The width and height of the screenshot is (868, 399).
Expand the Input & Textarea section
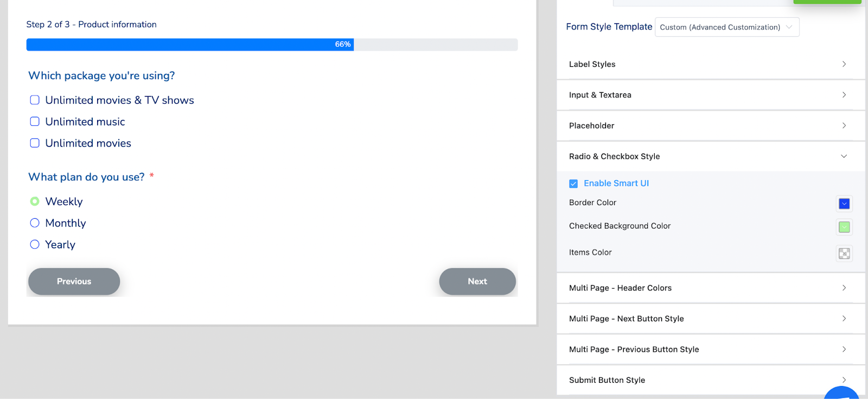tap(711, 95)
